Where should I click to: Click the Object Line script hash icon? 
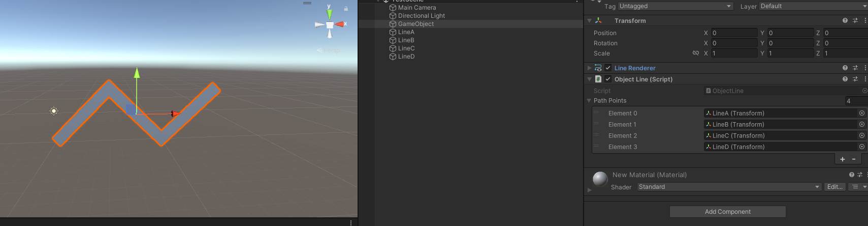(x=598, y=79)
